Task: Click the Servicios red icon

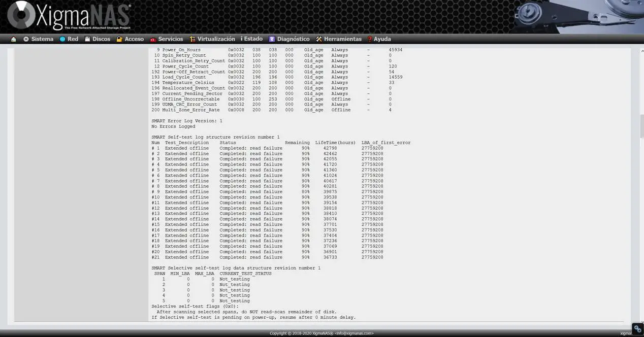Action: [x=153, y=39]
